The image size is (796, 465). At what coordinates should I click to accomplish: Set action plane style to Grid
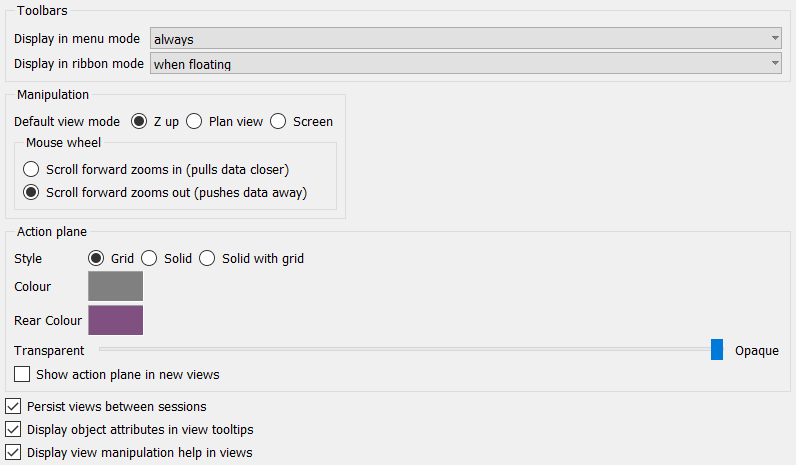(97, 259)
